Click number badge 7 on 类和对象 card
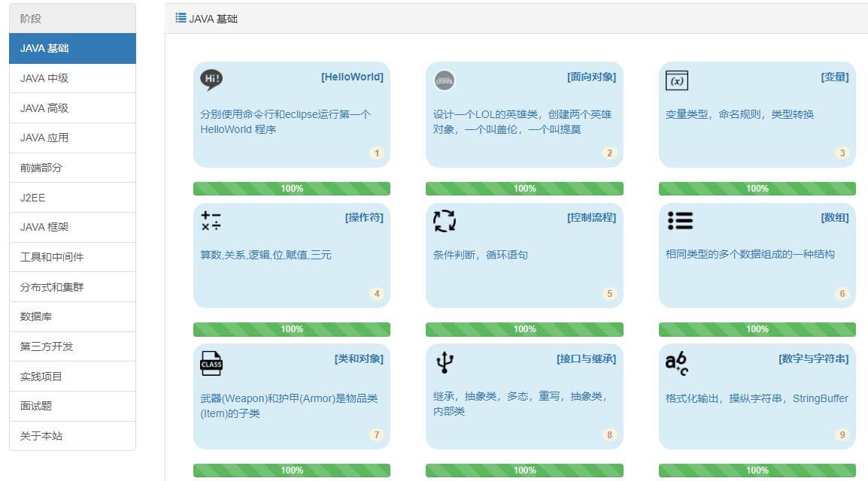 tap(377, 435)
